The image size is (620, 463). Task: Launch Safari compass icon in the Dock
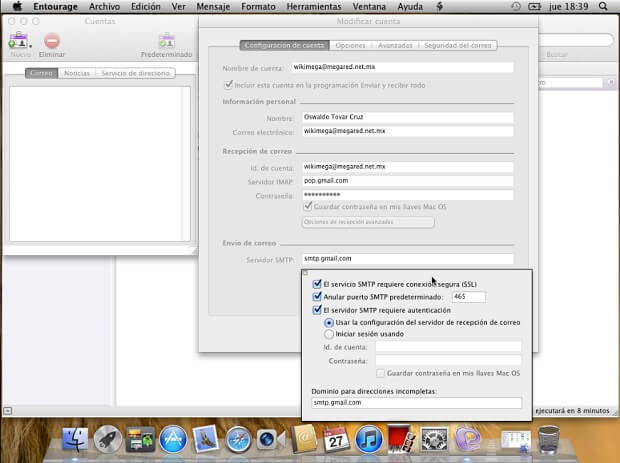pos(238,439)
